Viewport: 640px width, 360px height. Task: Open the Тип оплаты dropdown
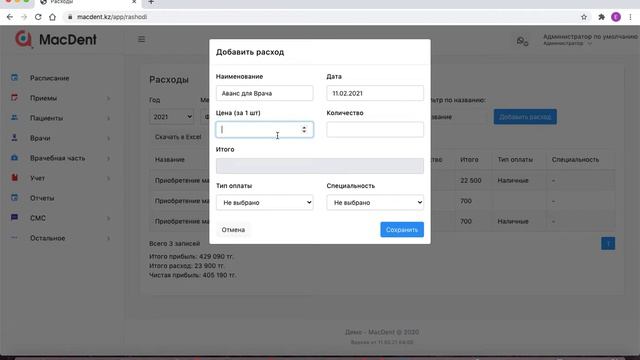click(x=264, y=202)
